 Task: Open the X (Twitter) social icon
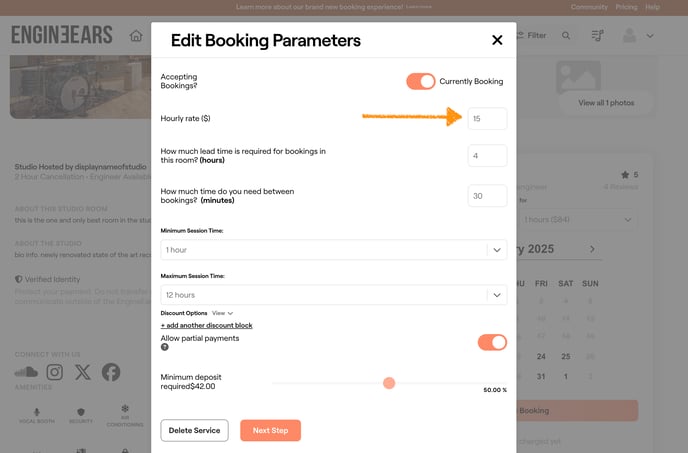pos(82,372)
